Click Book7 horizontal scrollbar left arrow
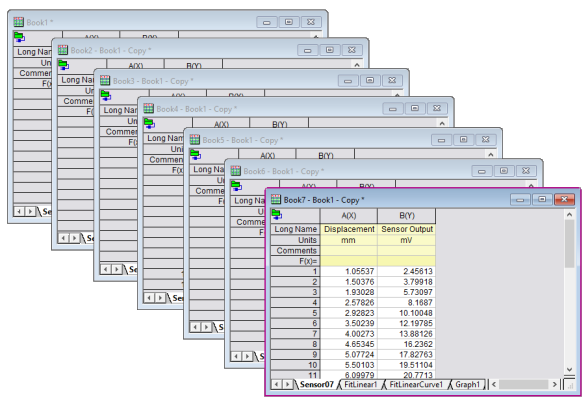Image resolution: width=584 pixels, height=400 pixels. (494, 384)
